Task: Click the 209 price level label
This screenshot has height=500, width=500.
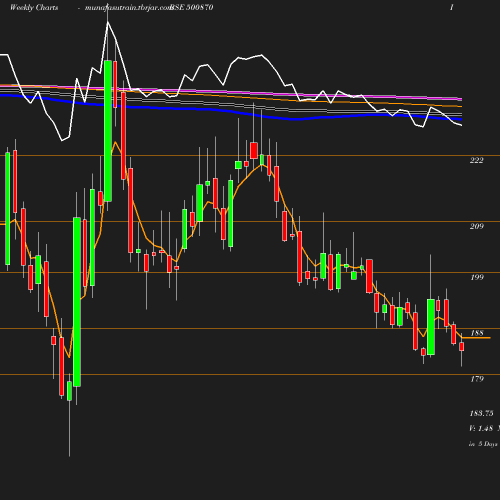Action: [x=477, y=226]
